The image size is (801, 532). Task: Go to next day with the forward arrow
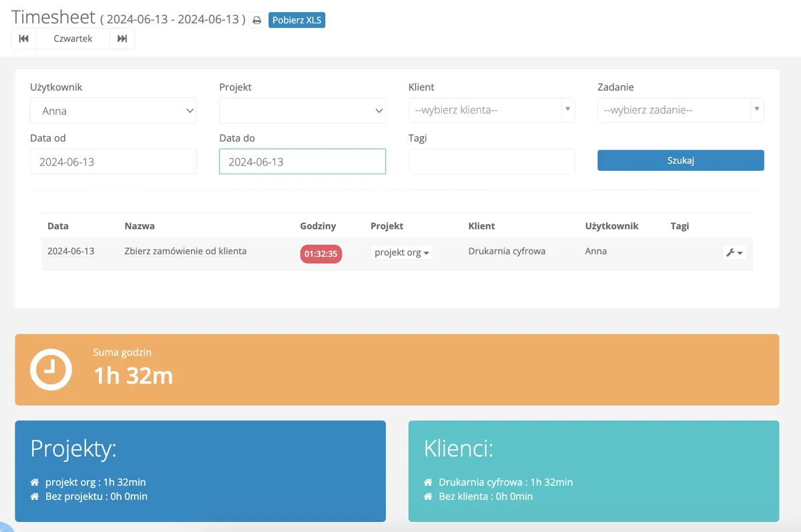point(122,39)
